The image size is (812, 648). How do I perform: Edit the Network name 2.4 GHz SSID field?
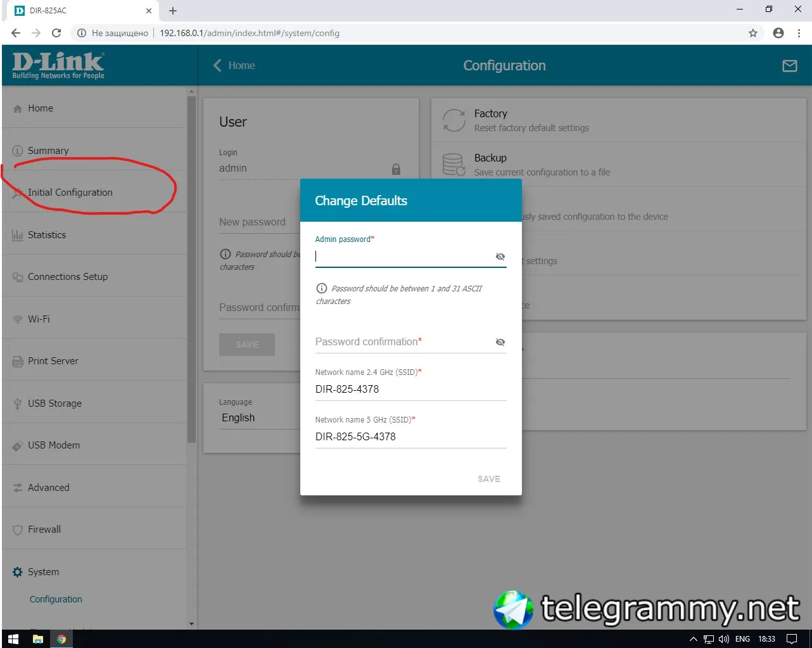(411, 390)
